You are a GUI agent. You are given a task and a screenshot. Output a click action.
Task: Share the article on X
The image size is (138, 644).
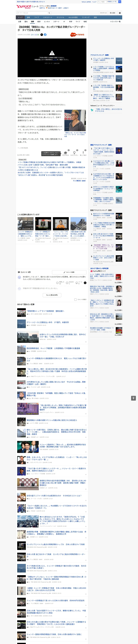(x=42, y=35)
